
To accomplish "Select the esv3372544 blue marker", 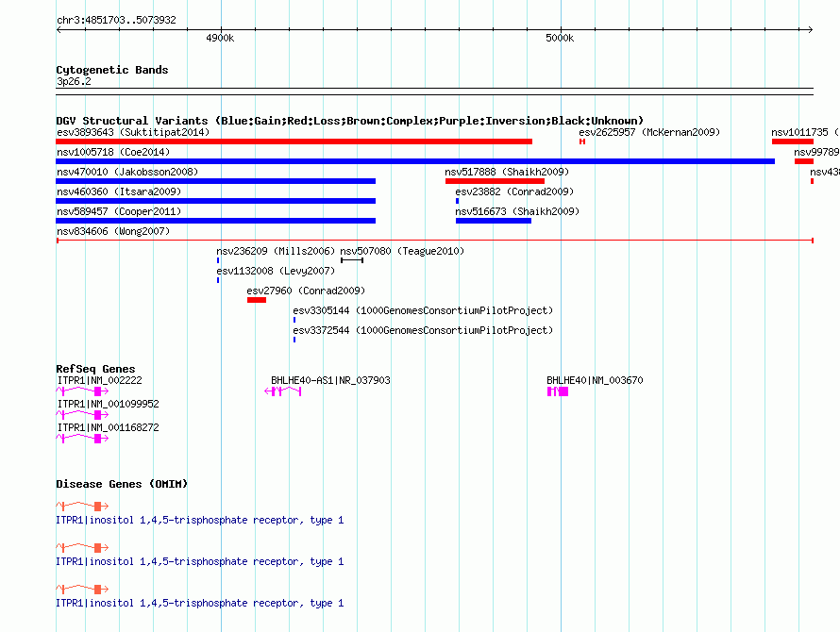I will click(294, 340).
